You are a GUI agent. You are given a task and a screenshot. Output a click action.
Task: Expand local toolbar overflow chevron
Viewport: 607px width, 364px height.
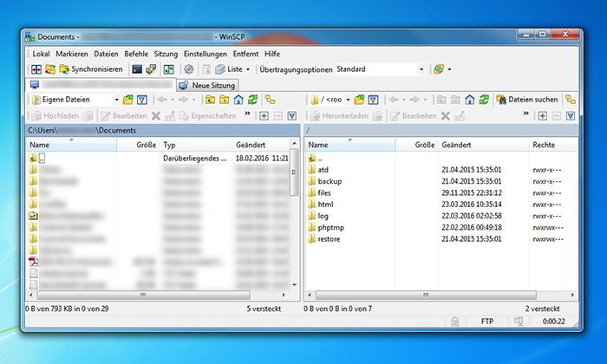point(247,114)
